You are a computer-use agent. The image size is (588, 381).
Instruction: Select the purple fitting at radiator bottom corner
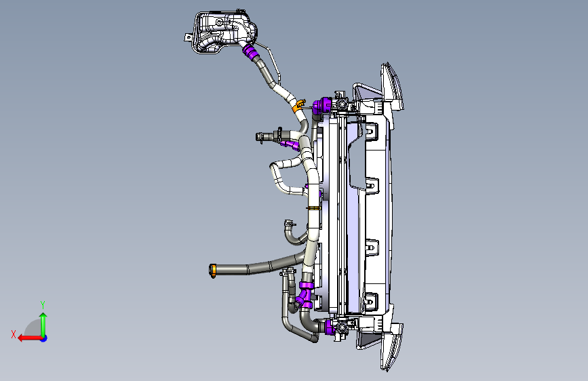click(329, 327)
